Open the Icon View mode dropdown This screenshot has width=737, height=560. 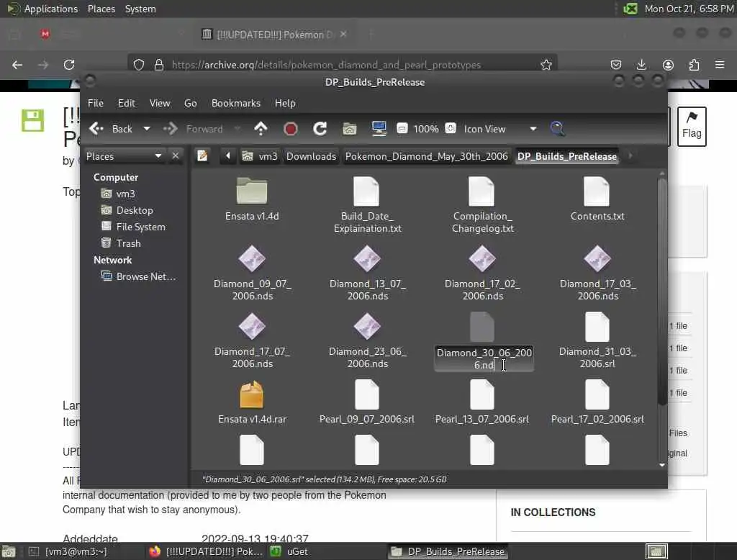(x=500, y=129)
